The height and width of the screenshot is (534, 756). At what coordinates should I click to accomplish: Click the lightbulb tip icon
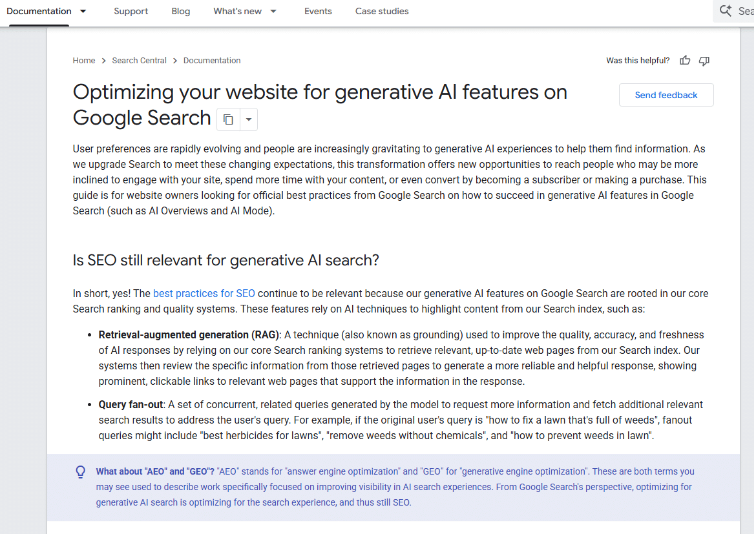coord(81,472)
